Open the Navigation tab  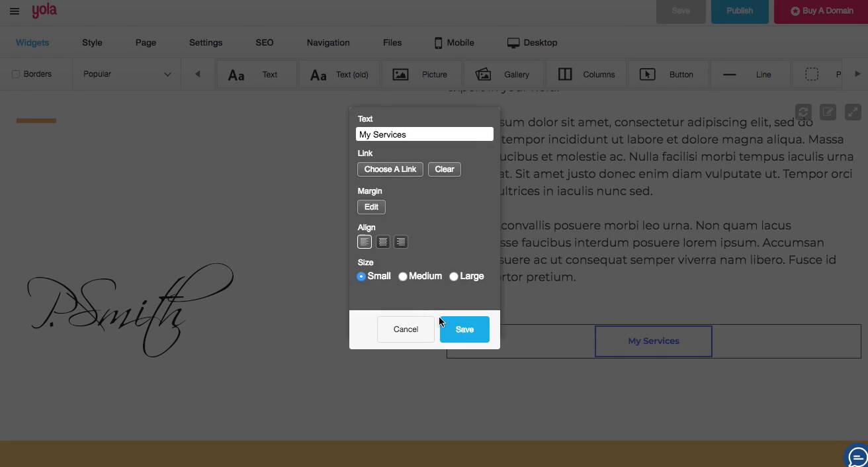328,42
